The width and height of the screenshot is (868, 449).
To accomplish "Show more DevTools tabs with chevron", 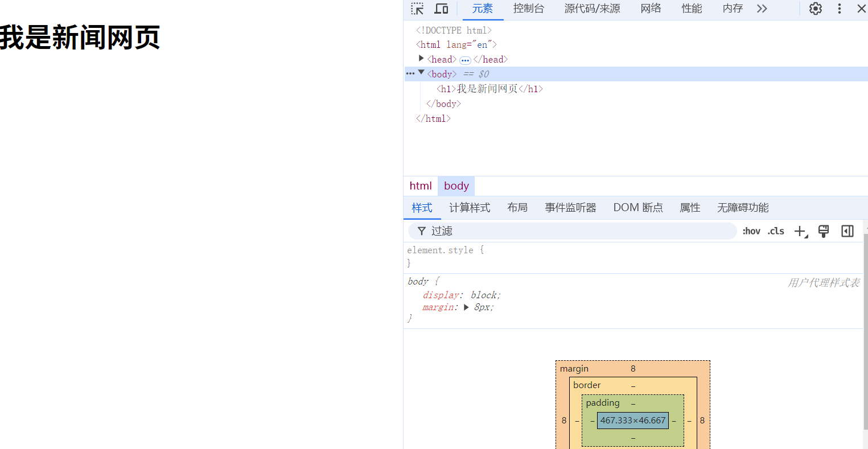I will coord(762,9).
